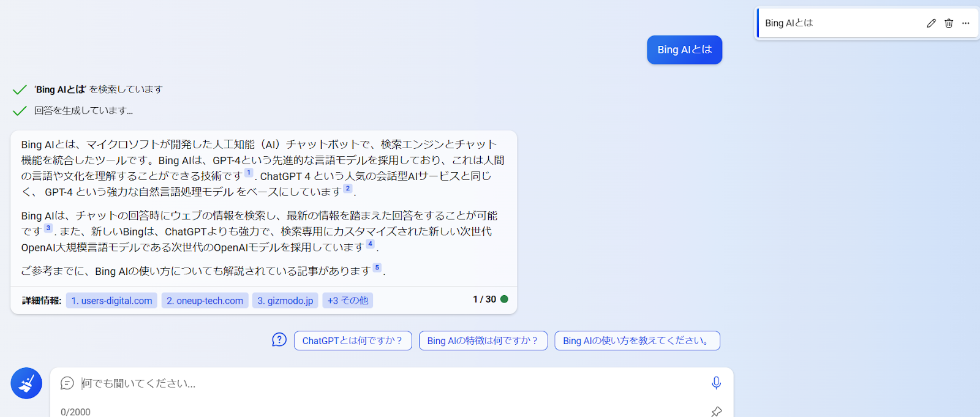This screenshot has height=417, width=980.
Task: Focus the 何でも聞いてください... input field
Action: pos(392,383)
